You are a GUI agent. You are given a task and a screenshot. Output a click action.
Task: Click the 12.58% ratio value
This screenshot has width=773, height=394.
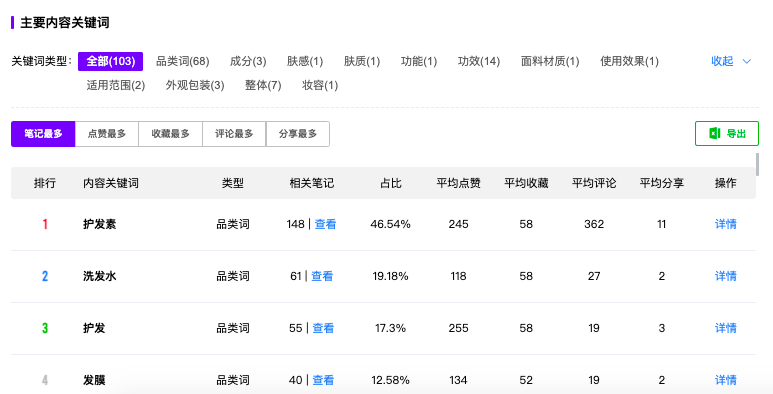[390, 380]
